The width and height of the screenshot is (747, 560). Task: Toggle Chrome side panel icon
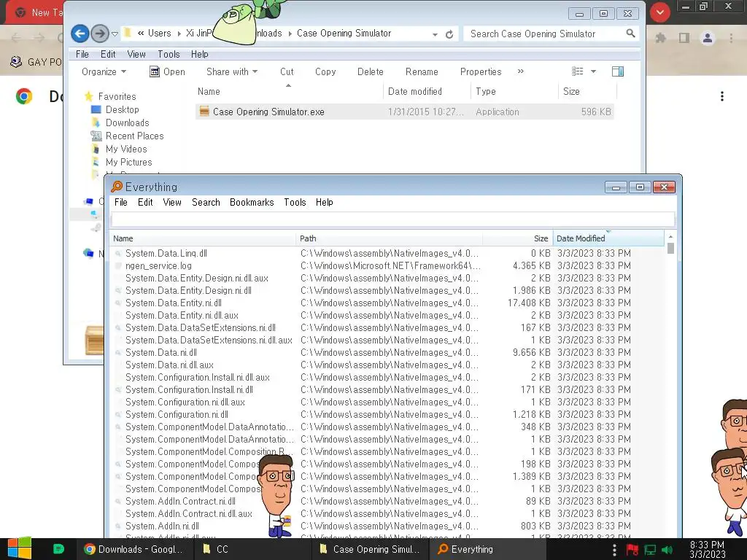coord(684,38)
